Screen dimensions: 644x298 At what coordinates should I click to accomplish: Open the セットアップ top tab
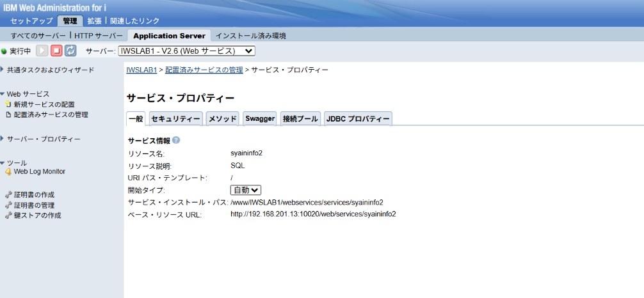click(31, 21)
